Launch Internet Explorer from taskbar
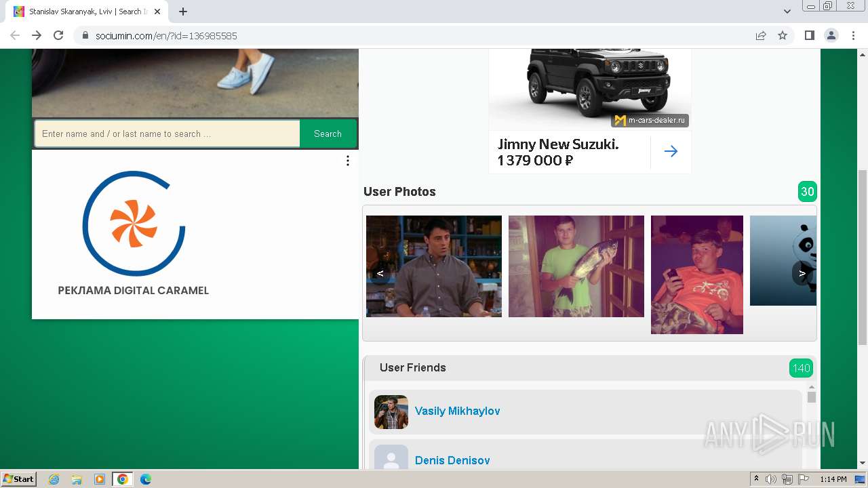Viewport: 868px width, 488px height. tap(54, 479)
